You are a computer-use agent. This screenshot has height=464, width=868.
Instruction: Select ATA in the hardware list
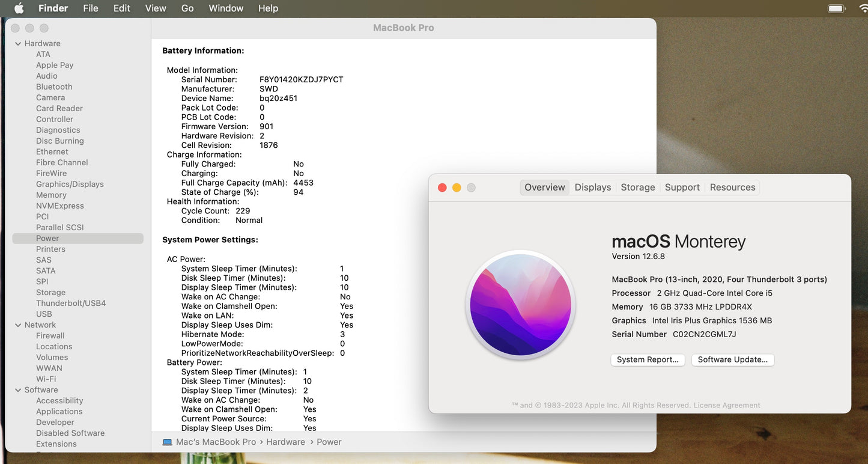tap(43, 54)
